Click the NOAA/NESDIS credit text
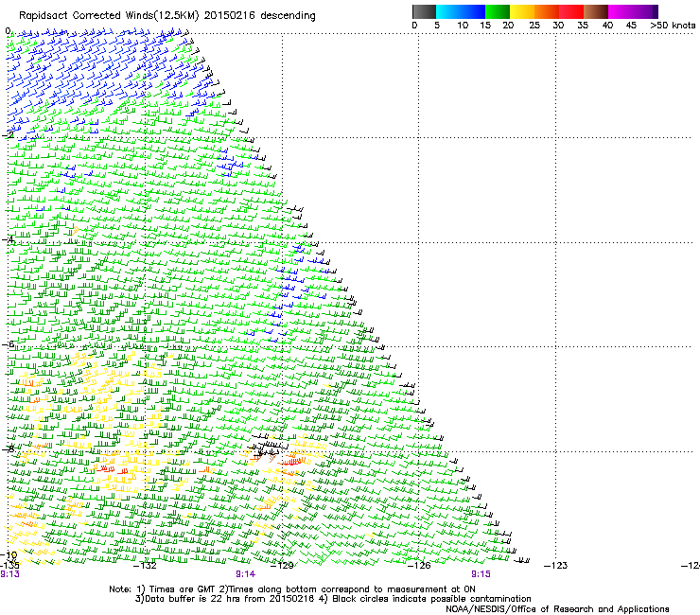The image size is (700, 615). pos(557,609)
